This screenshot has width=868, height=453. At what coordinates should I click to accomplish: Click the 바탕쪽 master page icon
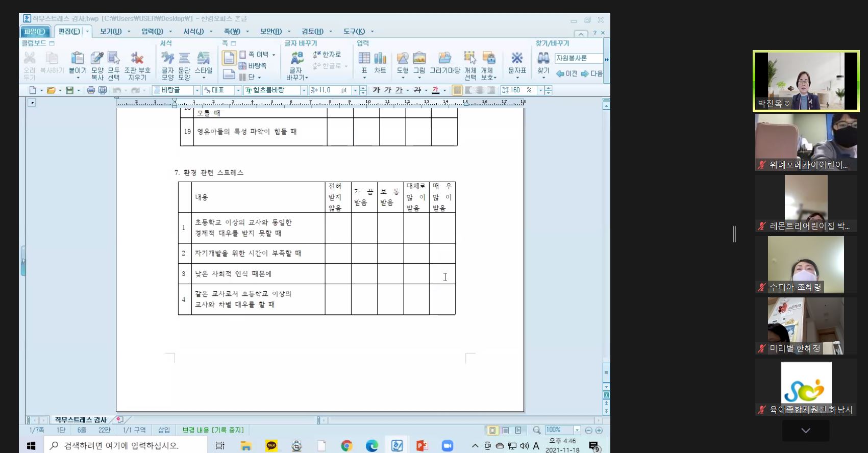pyautogui.click(x=253, y=66)
